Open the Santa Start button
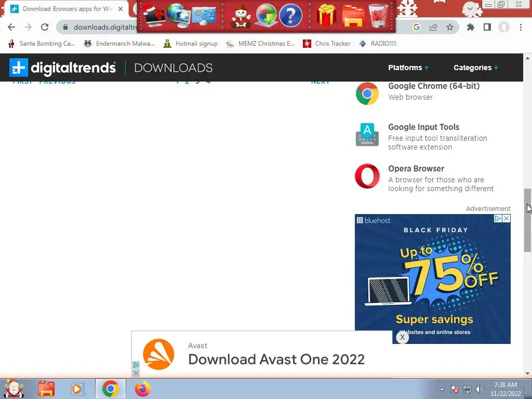Viewport: 532px width, 399px height. pos(14,389)
